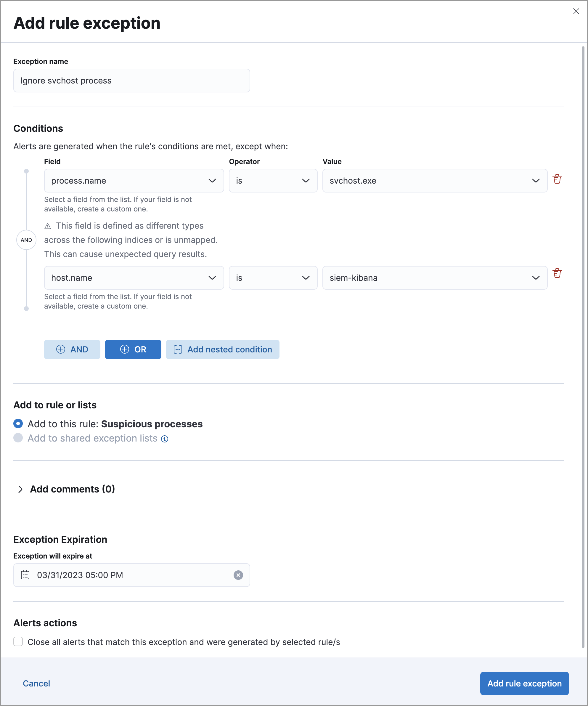Delete the host.name condition row
Image resolution: width=588 pixels, height=706 pixels.
pos(557,273)
